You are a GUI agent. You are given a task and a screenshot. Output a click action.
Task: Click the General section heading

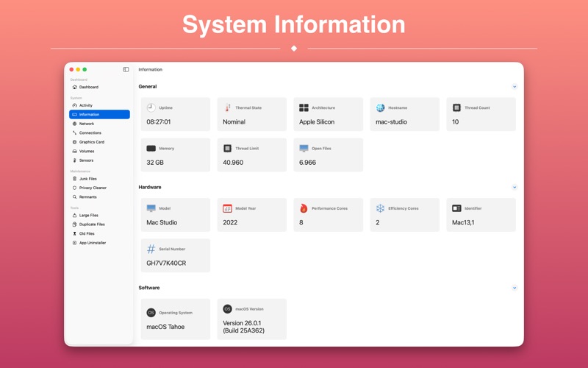tap(148, 87)
